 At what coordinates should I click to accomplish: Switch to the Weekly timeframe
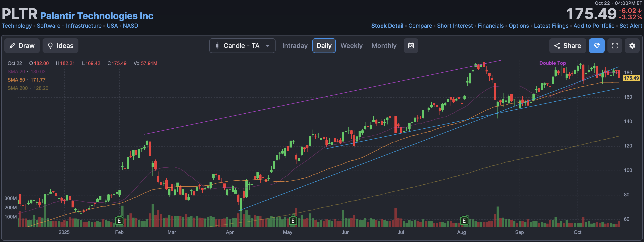click(x=351, y=46)
